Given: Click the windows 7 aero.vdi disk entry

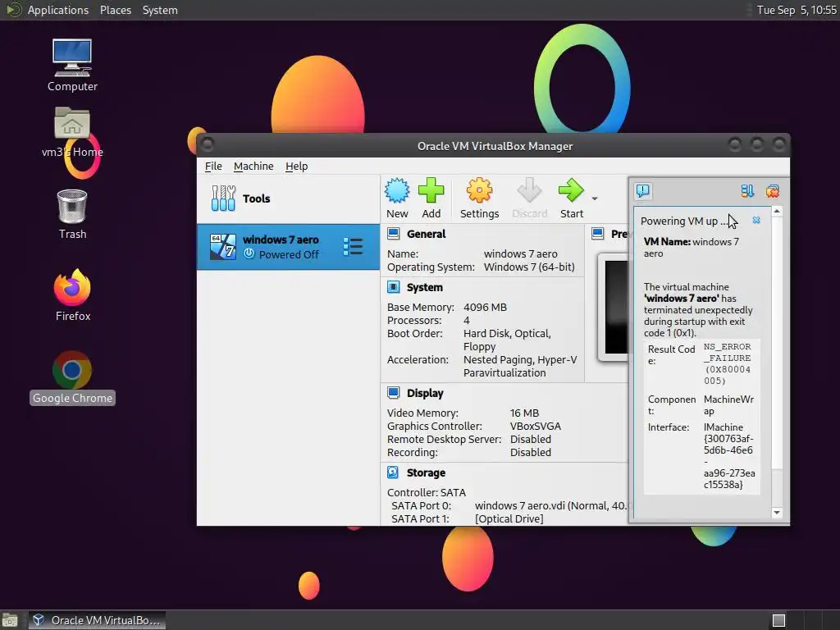Looking at the screenshot, I should [x=550, y=505].
